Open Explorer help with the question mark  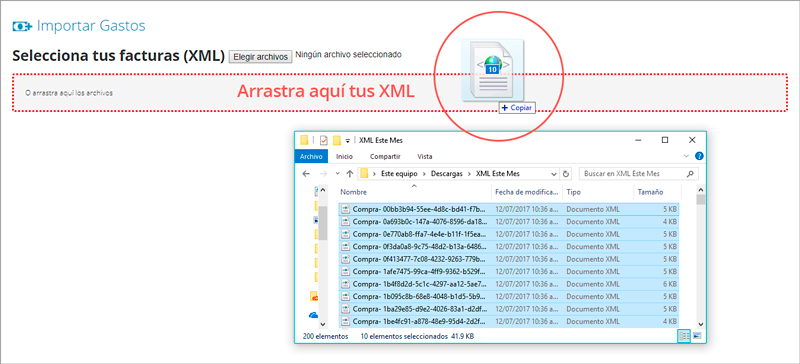coord(699,156)
